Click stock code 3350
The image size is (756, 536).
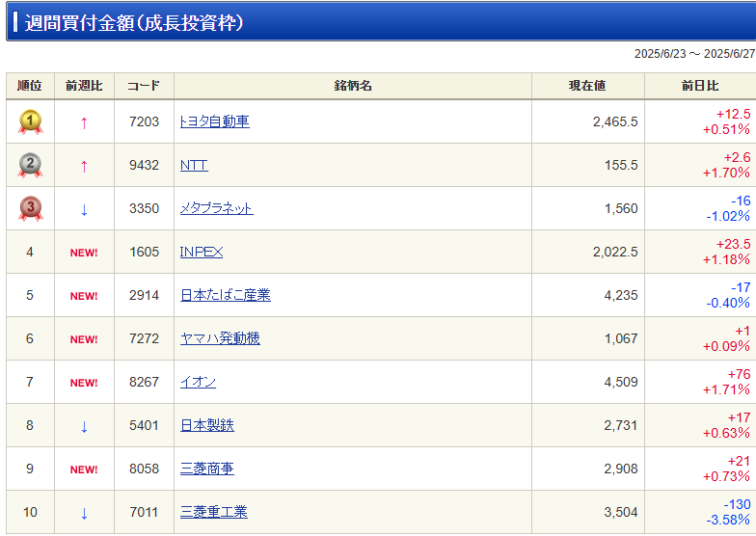[x=144, y=208]
